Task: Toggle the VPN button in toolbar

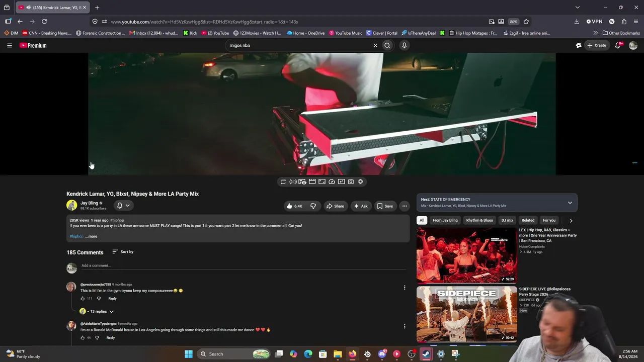Action: [594, 22]
